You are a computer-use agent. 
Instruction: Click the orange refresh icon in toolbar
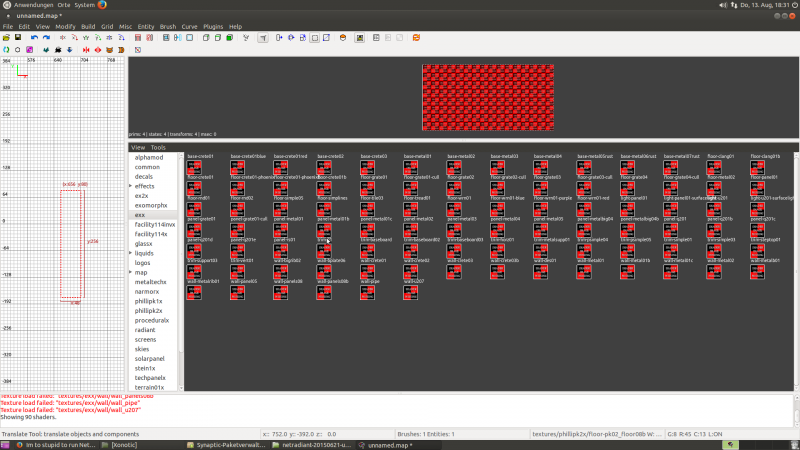click(7, 49)
